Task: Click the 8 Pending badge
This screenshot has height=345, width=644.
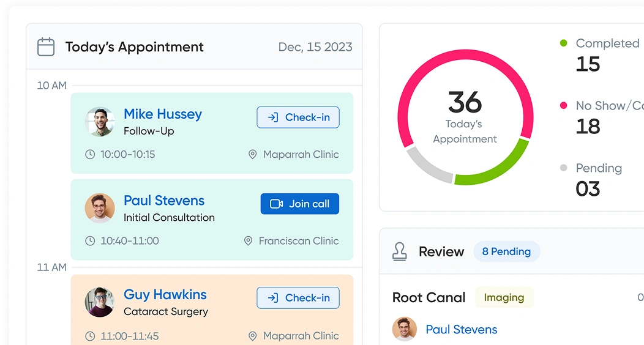Action: pos(506,251)
